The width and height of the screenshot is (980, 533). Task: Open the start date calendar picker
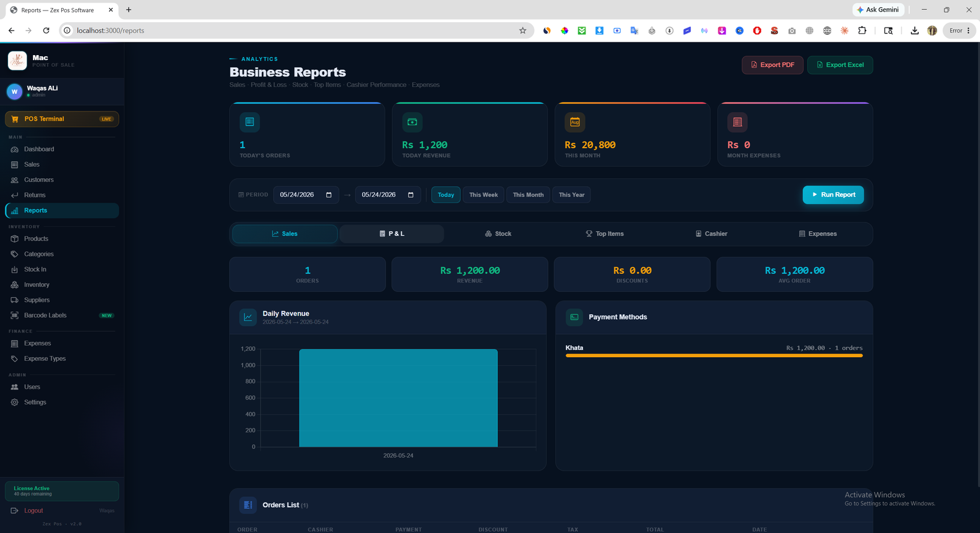329,195
